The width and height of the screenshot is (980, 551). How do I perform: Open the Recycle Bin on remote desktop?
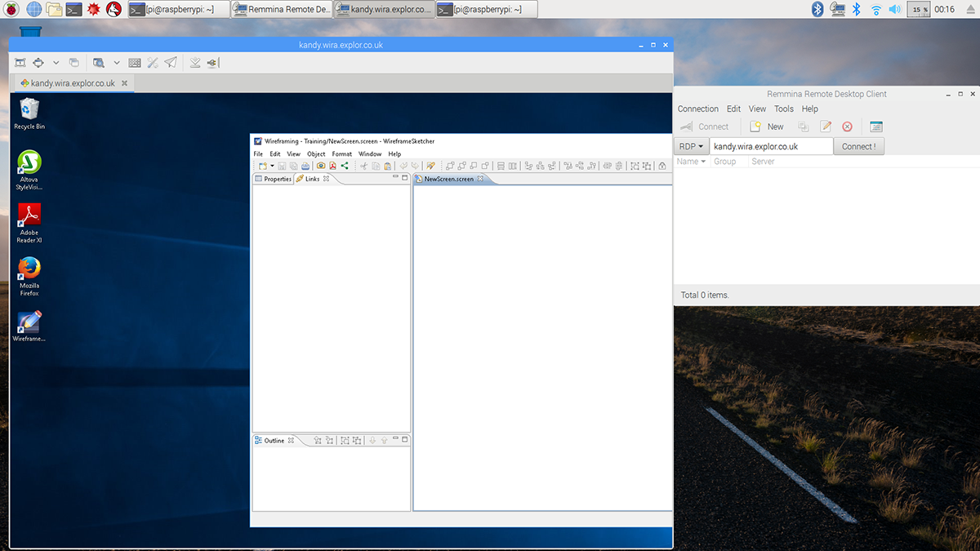pyautogui.click(x=29, y=114)
